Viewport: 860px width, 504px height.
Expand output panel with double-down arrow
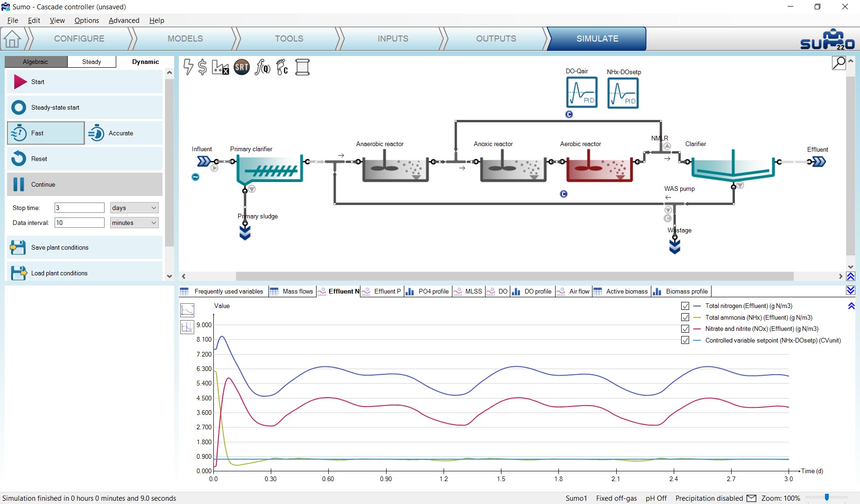coord(851,290)
